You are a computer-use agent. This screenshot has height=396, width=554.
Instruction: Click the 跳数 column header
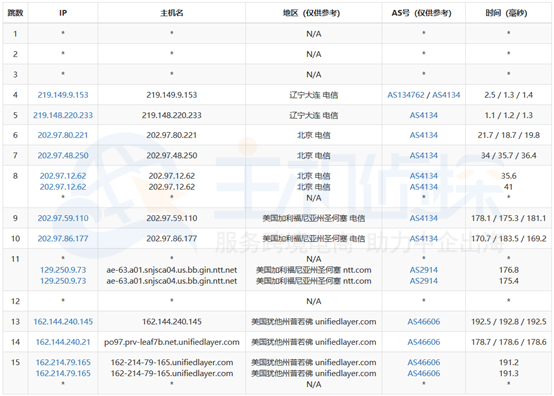[x=15, y=13]
